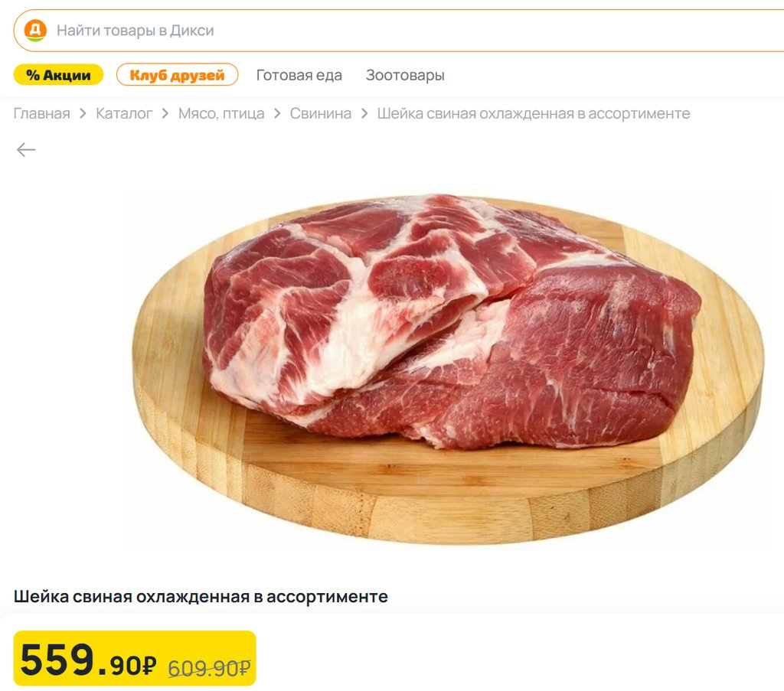Click the back arrow icon
784x691 pixels.
click(26, 149)
